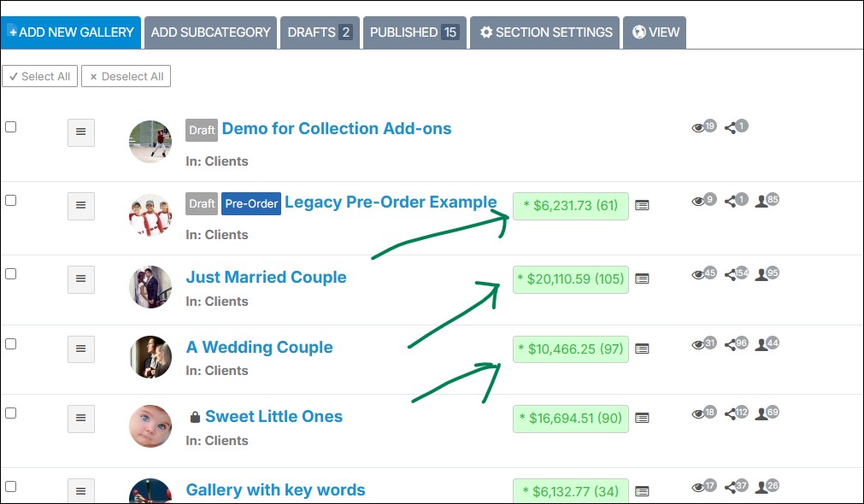This screenshot has width=864, height=504.
Task: Open Section Settings
Action: pos(546,32)
